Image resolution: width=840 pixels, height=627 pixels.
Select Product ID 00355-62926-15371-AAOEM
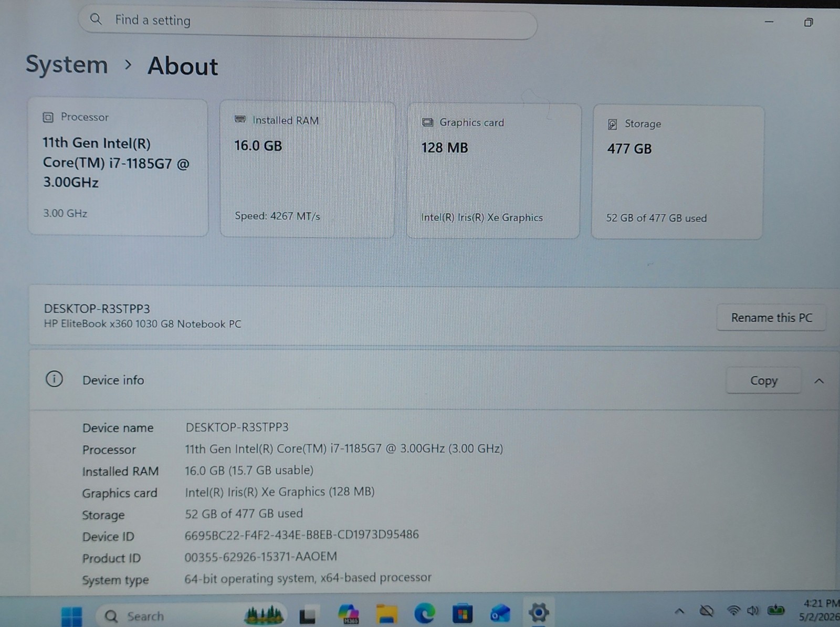click(x=260, y=557)
